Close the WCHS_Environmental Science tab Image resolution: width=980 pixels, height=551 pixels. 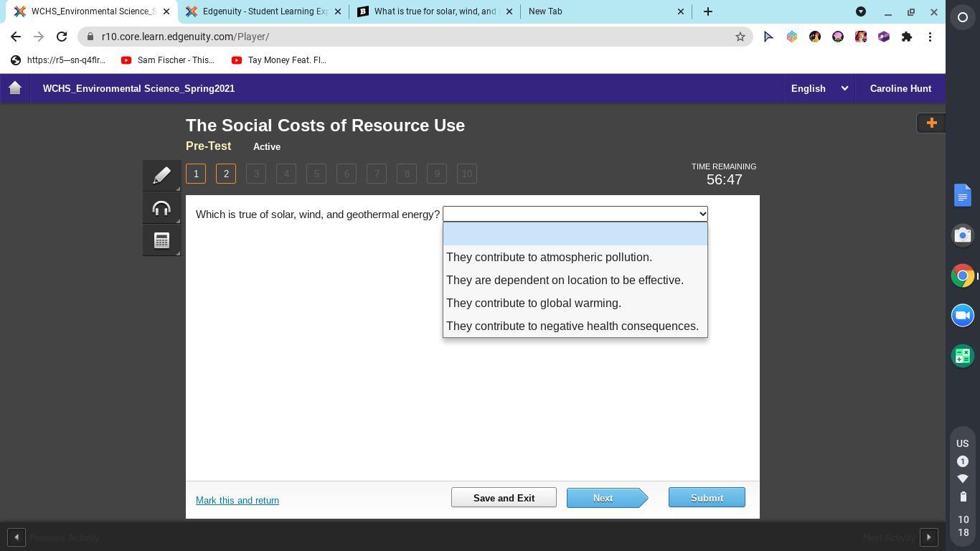(166, 11)
